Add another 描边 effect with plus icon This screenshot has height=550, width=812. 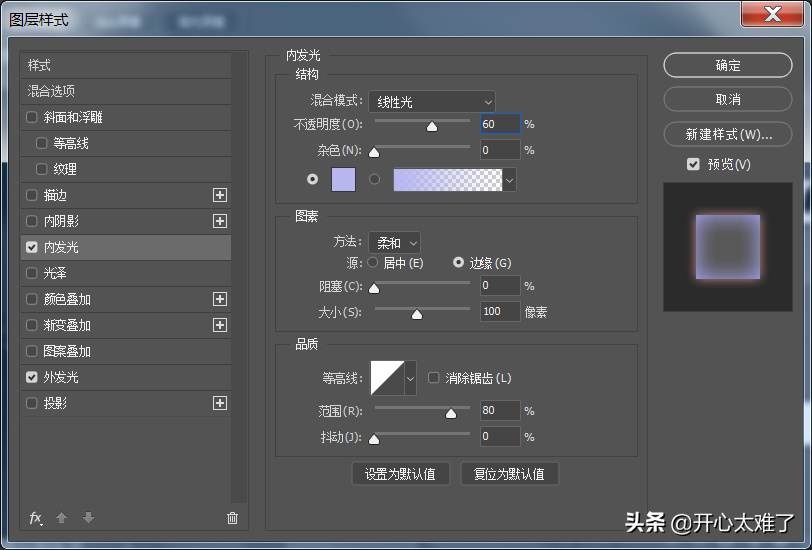pos(220,195)
